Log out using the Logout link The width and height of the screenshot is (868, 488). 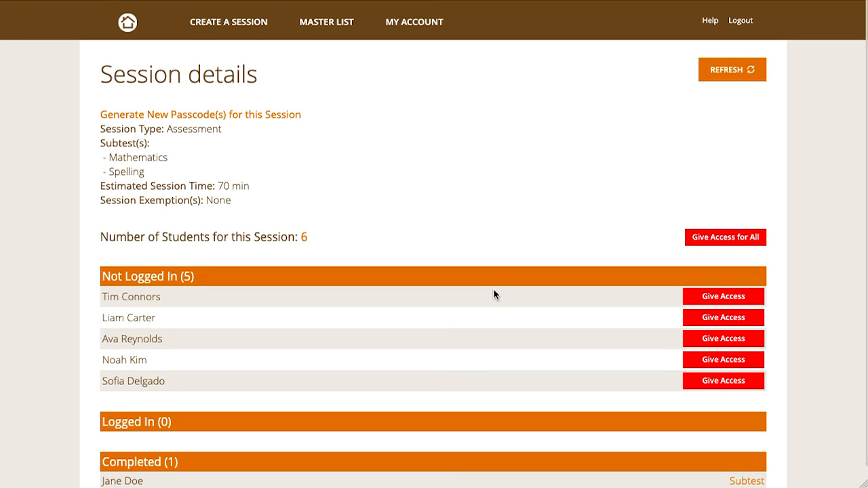740,20
